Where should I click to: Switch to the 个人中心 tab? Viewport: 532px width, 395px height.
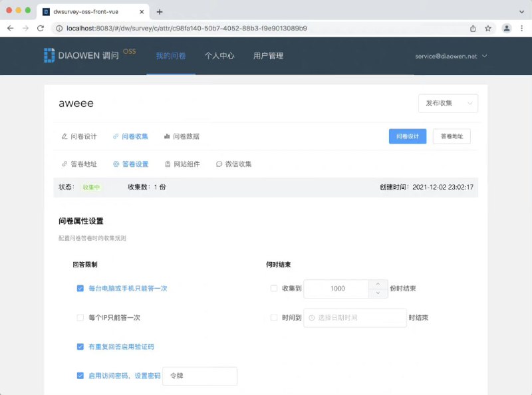pos(219,57)
